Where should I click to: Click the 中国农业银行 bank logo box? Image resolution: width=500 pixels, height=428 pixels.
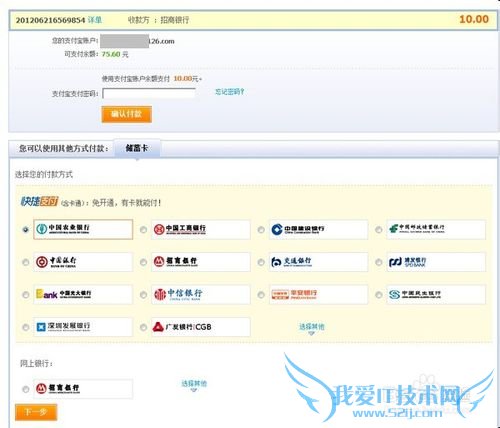(83, 229)
